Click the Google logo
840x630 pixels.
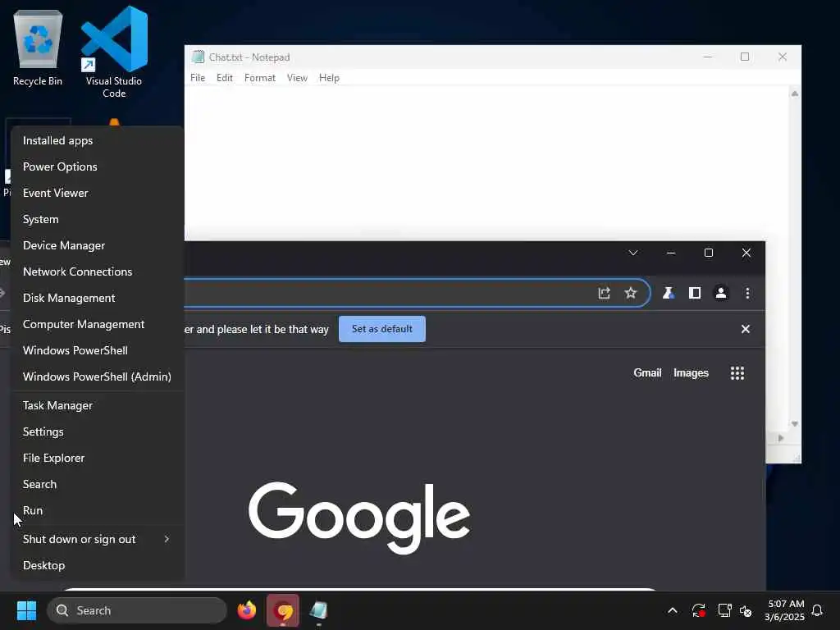[359, 517]
